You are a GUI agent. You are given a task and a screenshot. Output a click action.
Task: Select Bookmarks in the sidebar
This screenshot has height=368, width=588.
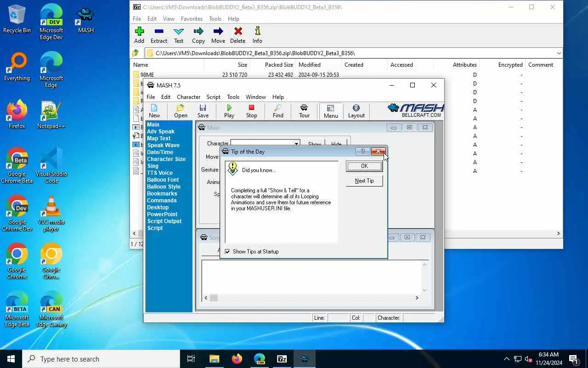point(162,194)
